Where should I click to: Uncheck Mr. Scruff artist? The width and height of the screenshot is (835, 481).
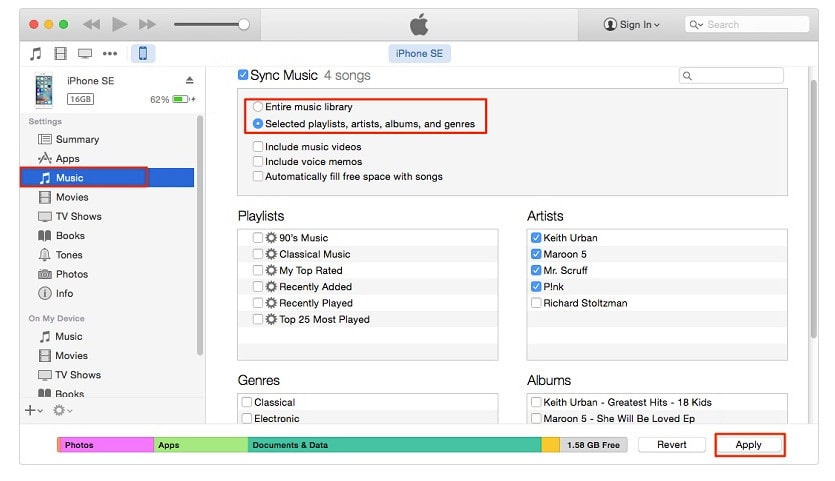point(536,270)
